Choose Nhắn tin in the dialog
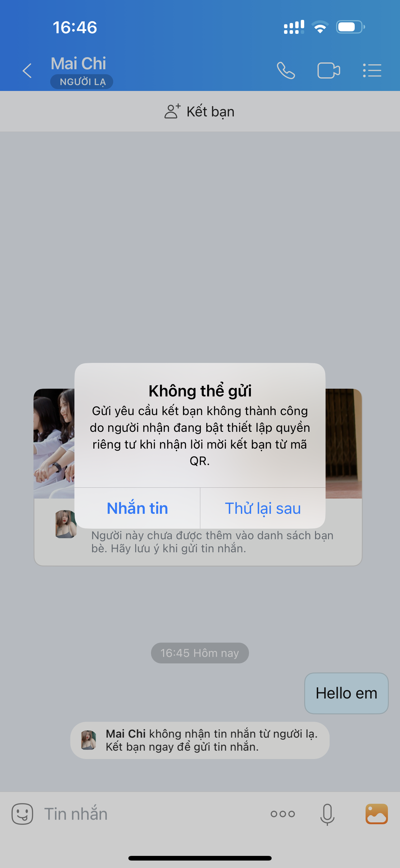The height and width of the screenshot is (868, 400). [137, 508]
